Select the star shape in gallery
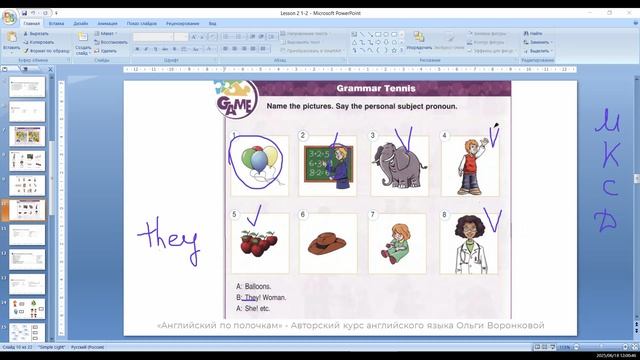The image size is (640, 360). (x=394, y=51)
